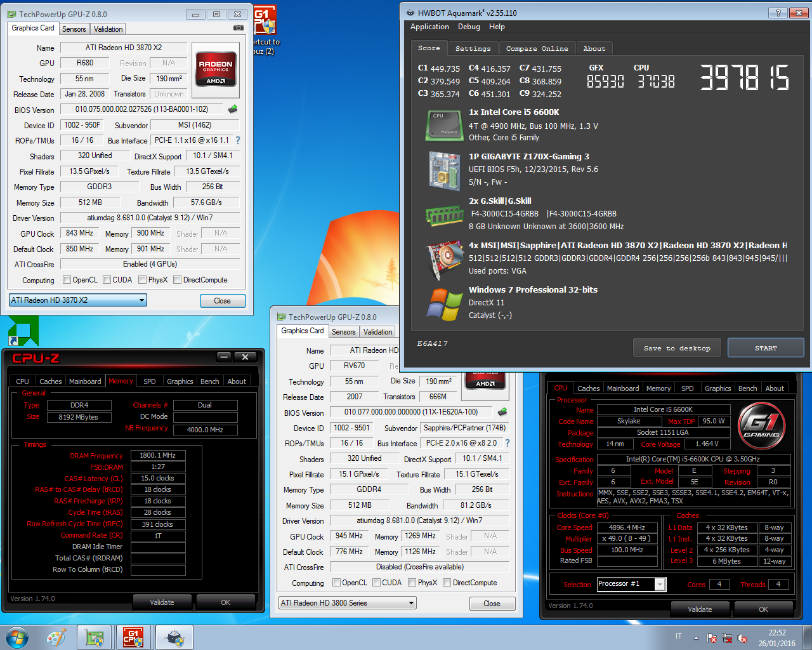The width and height of the screenshot is (812, 650).
Task: Switch to Bench tab in right CPU-Z window
Action: (747, 388)
